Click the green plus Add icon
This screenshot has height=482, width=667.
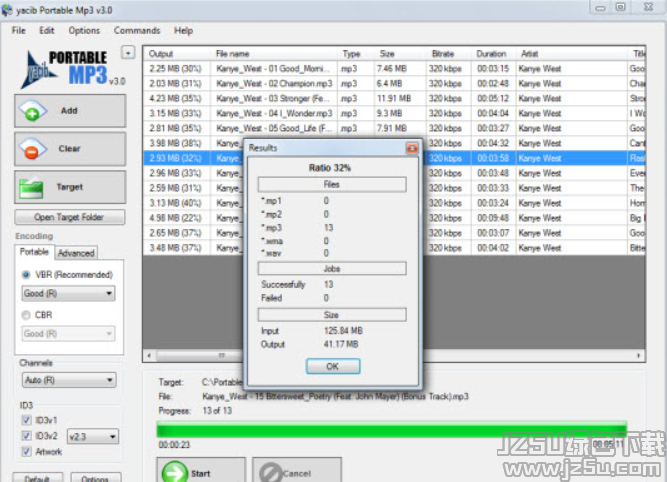pos(33,111)
